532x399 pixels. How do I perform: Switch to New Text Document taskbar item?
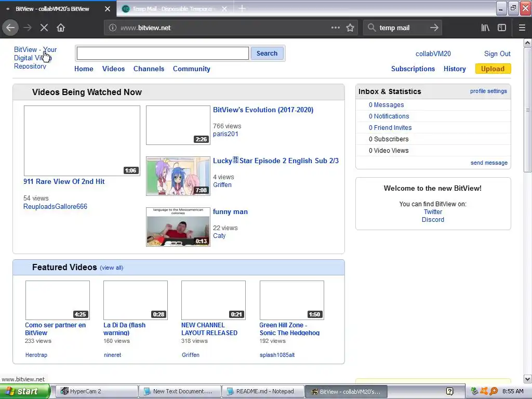(180, 392)
